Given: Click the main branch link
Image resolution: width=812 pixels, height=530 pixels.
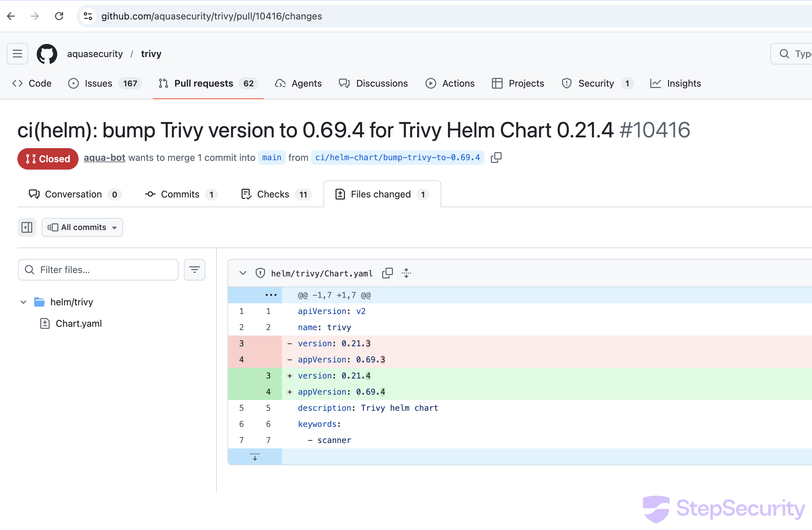Looking at the screenshot, I should click(x=271, y=158).
